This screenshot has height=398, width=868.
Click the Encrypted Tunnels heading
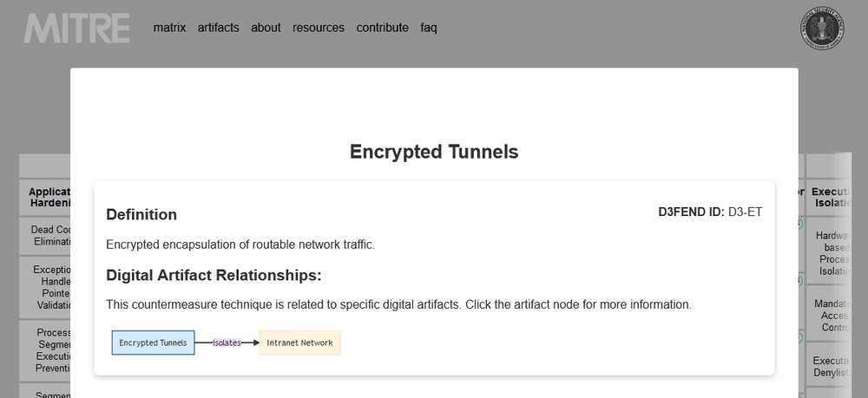pos(434,152)
